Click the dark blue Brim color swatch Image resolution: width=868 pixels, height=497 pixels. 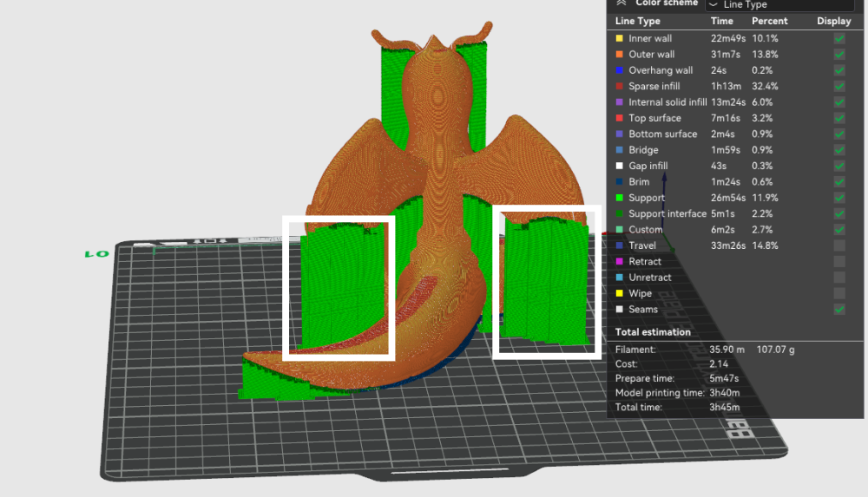pos(620,181)
